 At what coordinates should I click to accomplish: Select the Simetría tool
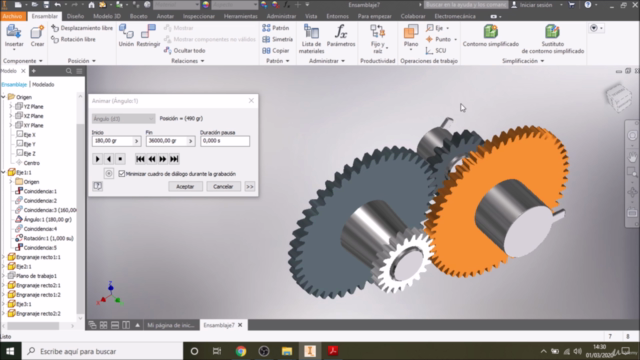pyautogui.click(x=278, y=40)
